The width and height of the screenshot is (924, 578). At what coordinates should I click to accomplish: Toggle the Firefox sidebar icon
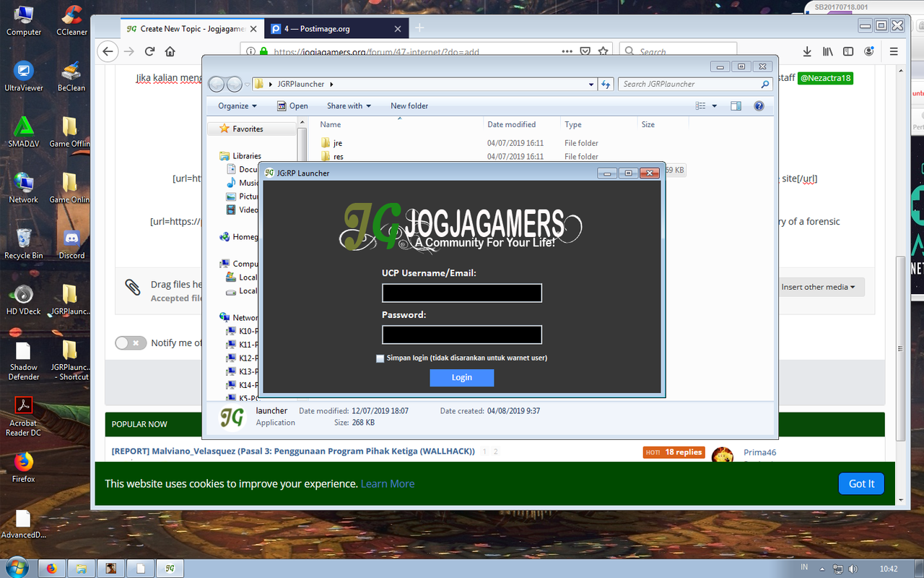point(849,51)
